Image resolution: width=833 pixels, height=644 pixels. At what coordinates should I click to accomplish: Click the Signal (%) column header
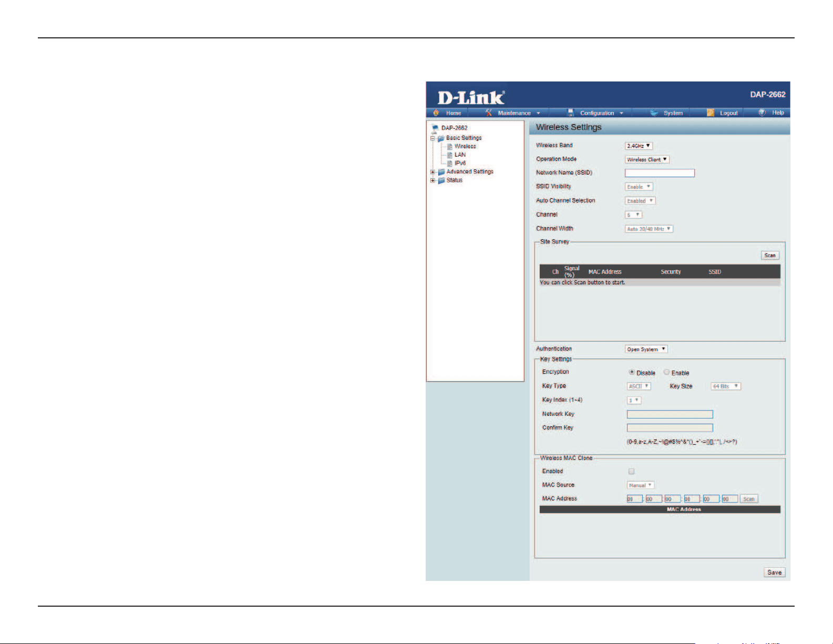click(571, 271)
